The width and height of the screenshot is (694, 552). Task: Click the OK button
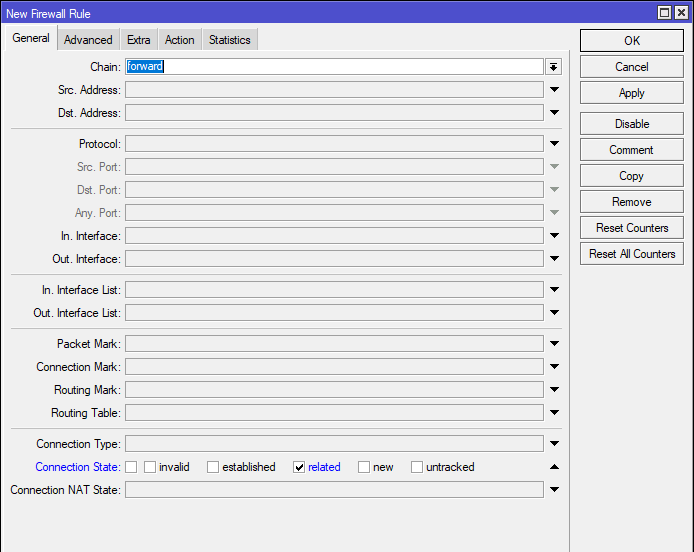coord(632,41)
